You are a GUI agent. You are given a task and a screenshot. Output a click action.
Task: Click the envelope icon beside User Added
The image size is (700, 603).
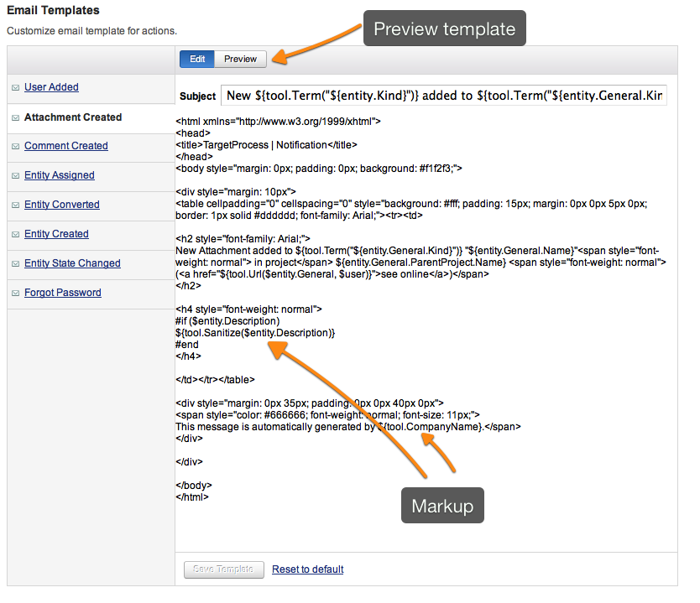click(14, 87)
